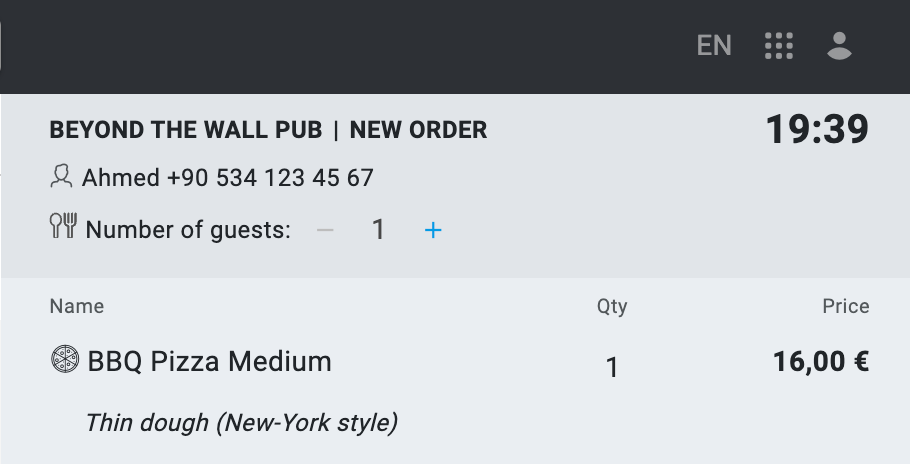Image resolution: width=910 pixels, height=464 pixels.
Task: Click the Thin dough modifier line
Action: 242,423
